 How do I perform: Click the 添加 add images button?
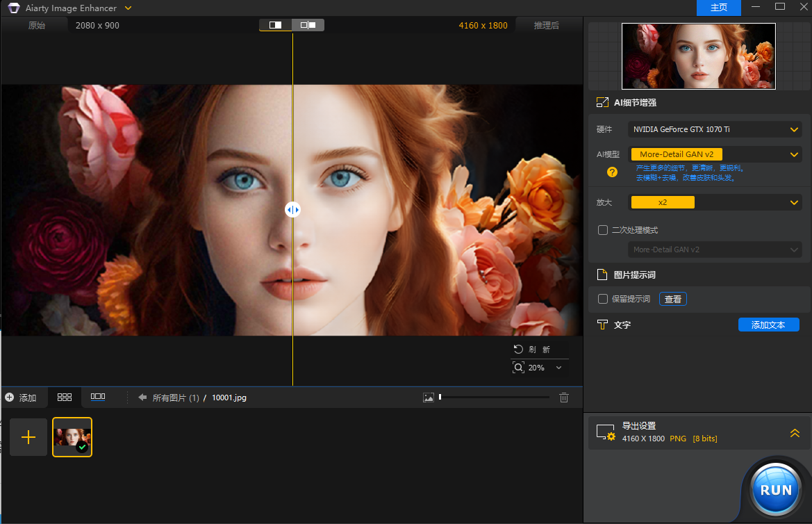[x=21, y=398]
